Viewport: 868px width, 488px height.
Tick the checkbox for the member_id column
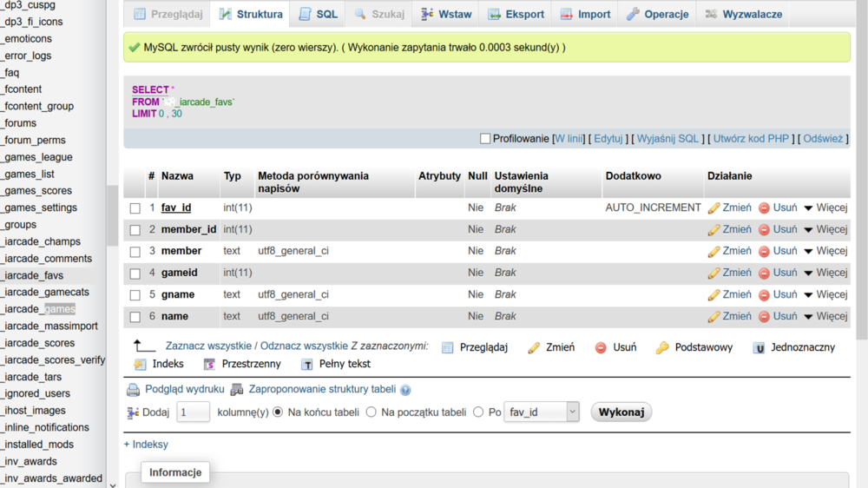point(135,230)
